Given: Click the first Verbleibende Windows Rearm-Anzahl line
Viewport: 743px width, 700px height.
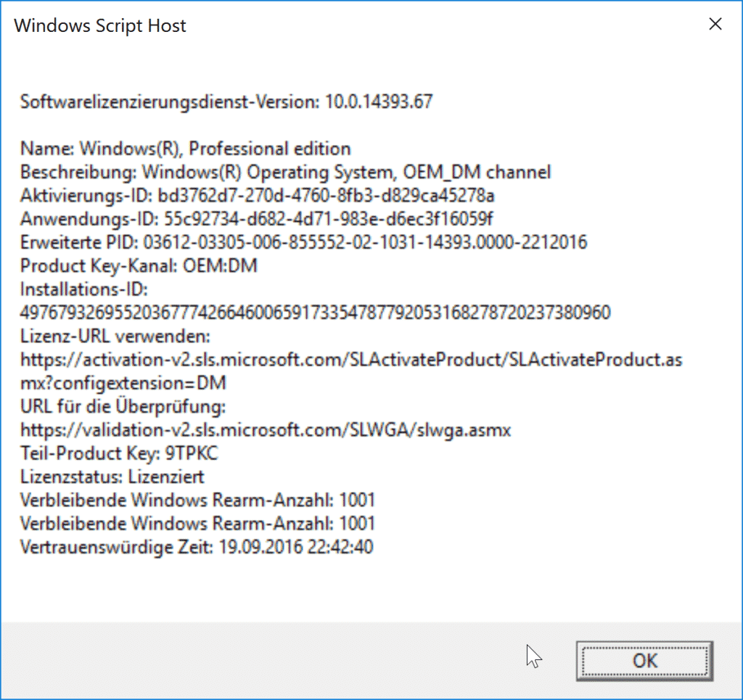Looking at the screenshot, I should pos(197,500).
